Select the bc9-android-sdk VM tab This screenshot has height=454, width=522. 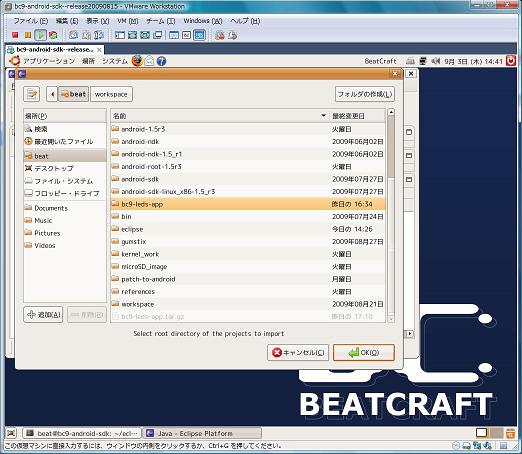point(55,49)
